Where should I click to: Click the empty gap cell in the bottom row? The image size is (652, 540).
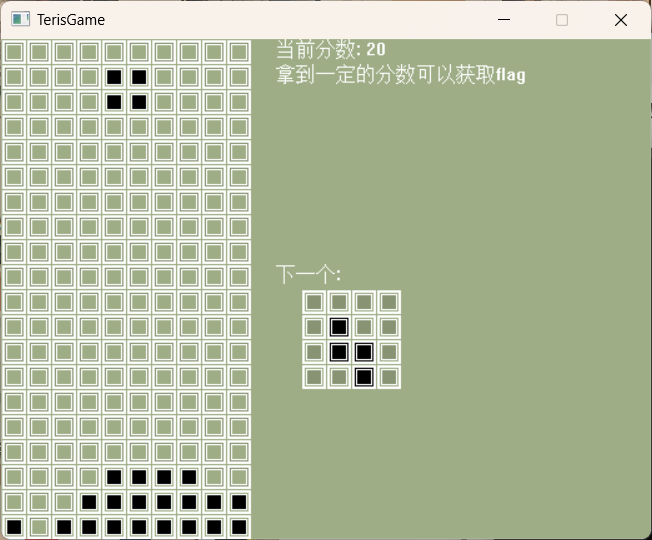[x=39, y=527]
